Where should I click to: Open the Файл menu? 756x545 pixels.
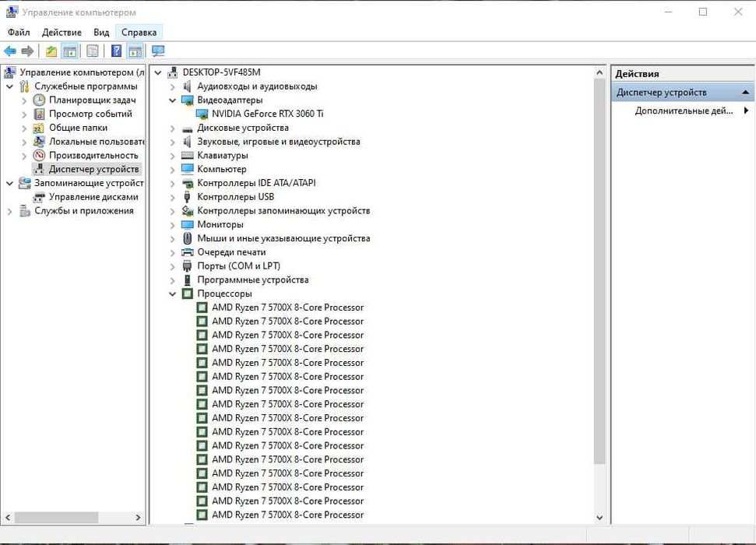click(x=19, y=33)
